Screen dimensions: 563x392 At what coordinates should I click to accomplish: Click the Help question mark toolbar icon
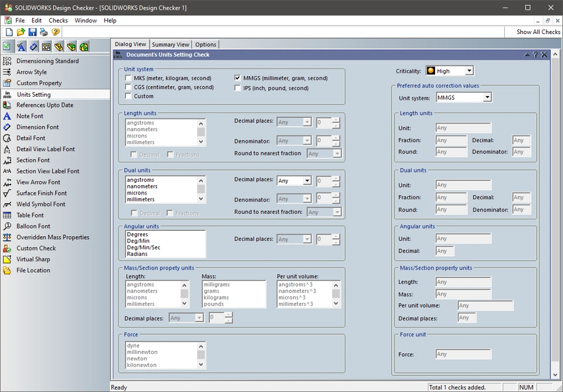[55, 32]
